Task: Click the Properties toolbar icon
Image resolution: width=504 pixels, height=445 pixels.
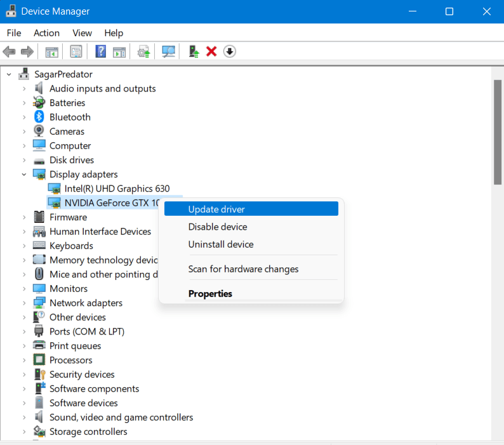Action: (x=76, y=51)
